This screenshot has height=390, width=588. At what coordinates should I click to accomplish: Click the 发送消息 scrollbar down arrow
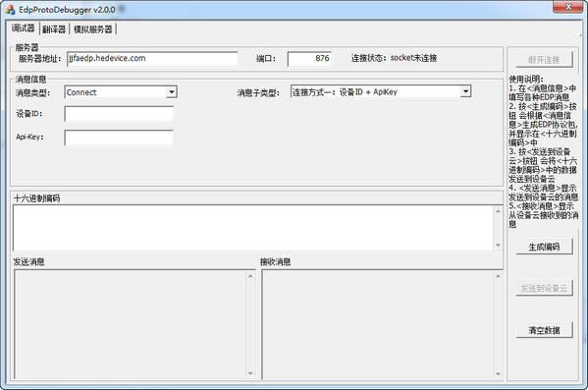(250, 373)
